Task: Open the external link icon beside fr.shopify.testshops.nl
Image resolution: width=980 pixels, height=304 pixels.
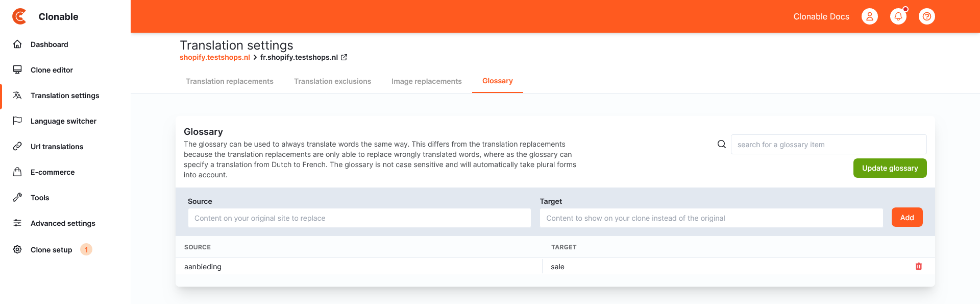Action: [344, 57]
